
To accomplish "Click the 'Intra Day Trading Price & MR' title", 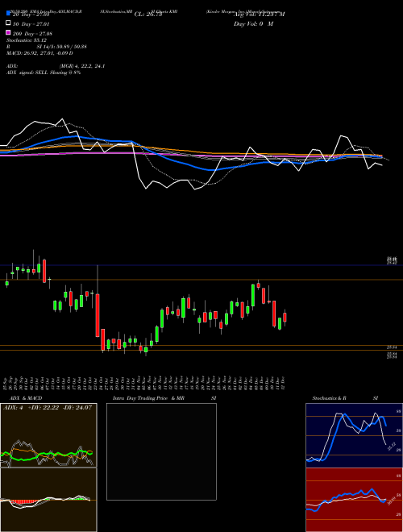I will click(x=148, y=398).
